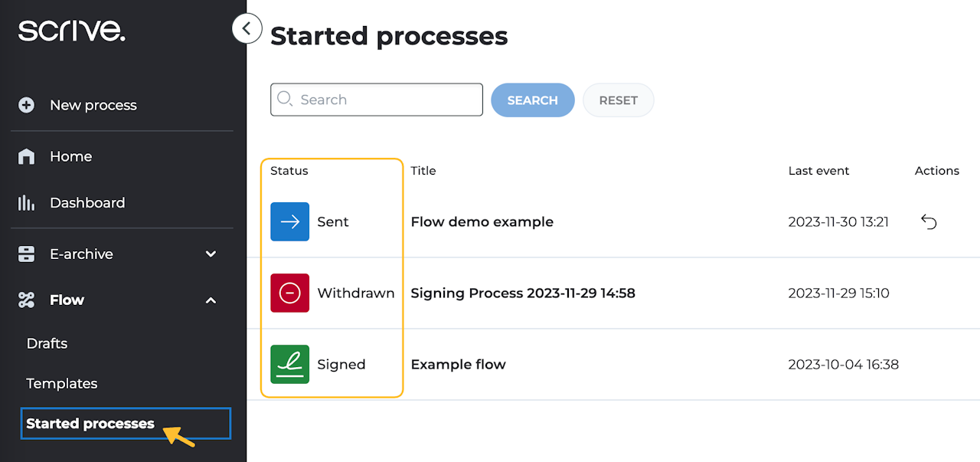Click the undo arrow action for Flow demo example
The image size is (980, 462).
tap(929, 222)
